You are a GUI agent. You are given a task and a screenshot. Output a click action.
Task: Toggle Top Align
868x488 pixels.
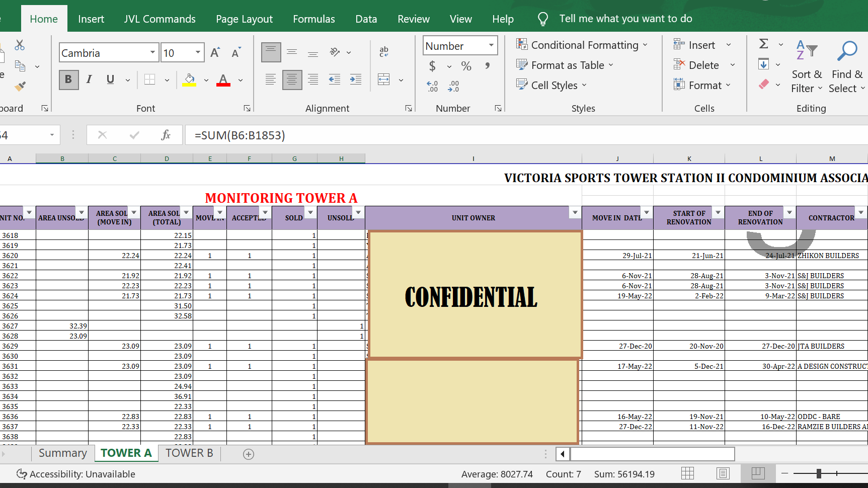271,52
